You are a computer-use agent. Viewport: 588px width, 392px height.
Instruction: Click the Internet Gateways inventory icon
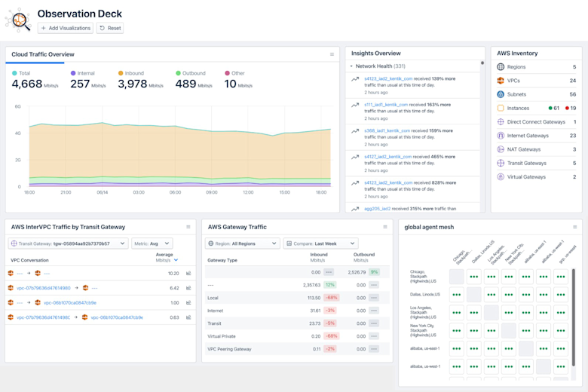pyautogui.click(x=501, y=136)
